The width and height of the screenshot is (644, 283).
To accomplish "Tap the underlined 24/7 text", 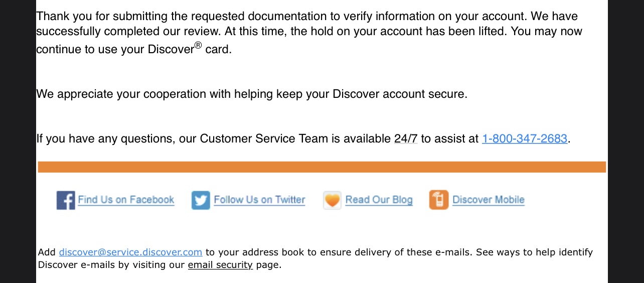I will (406, 138).
